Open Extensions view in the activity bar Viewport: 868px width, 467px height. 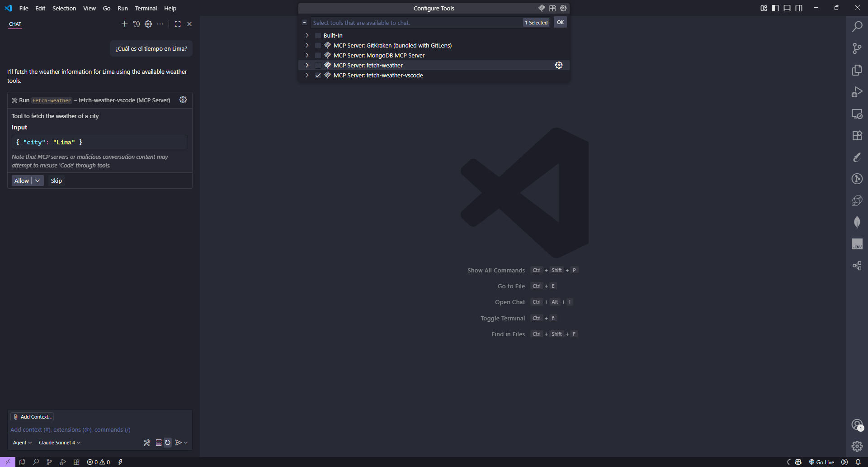[857, 135]
